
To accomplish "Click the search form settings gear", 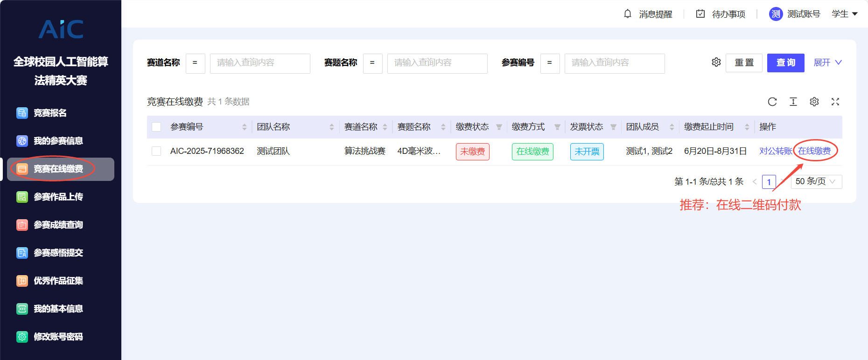I will [x=716, y=62].
